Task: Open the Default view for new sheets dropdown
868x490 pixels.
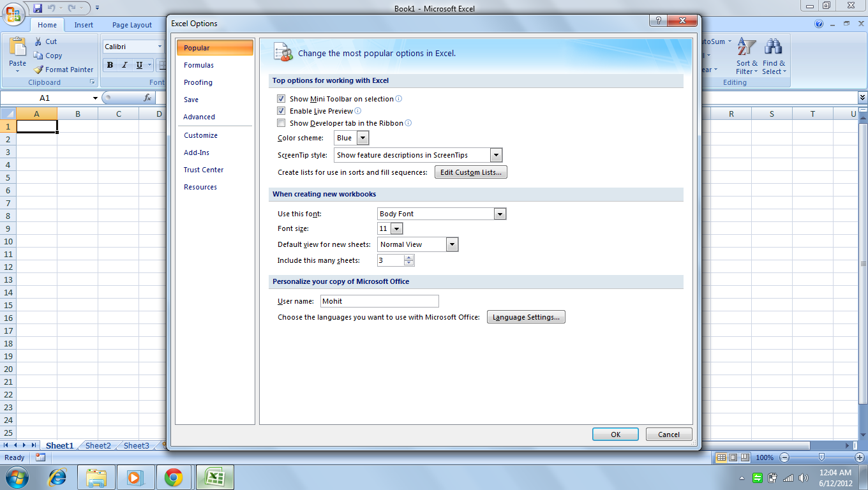Action: tap(451, 244)
